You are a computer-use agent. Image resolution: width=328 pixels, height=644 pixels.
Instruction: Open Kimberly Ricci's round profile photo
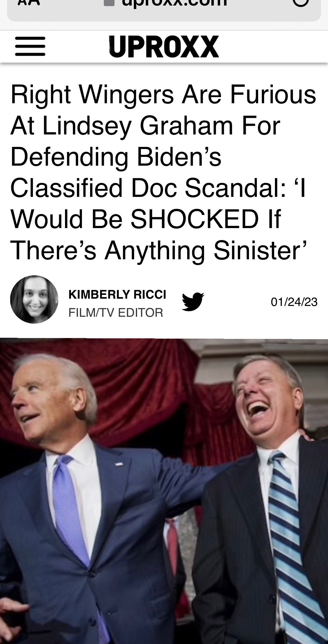[x=34, y=300]
